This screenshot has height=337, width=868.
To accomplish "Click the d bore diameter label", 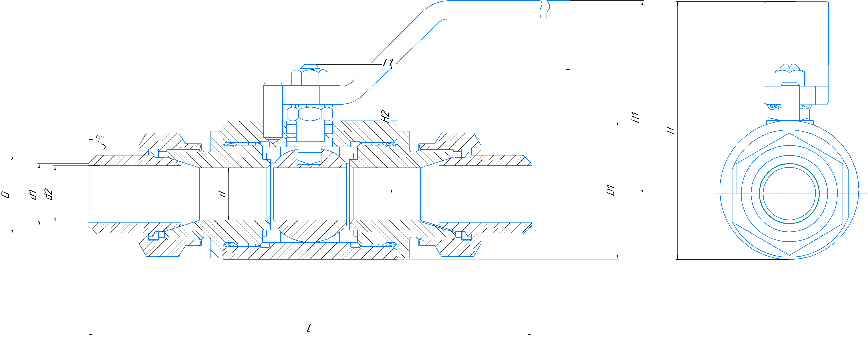I will tap(222, 194).
